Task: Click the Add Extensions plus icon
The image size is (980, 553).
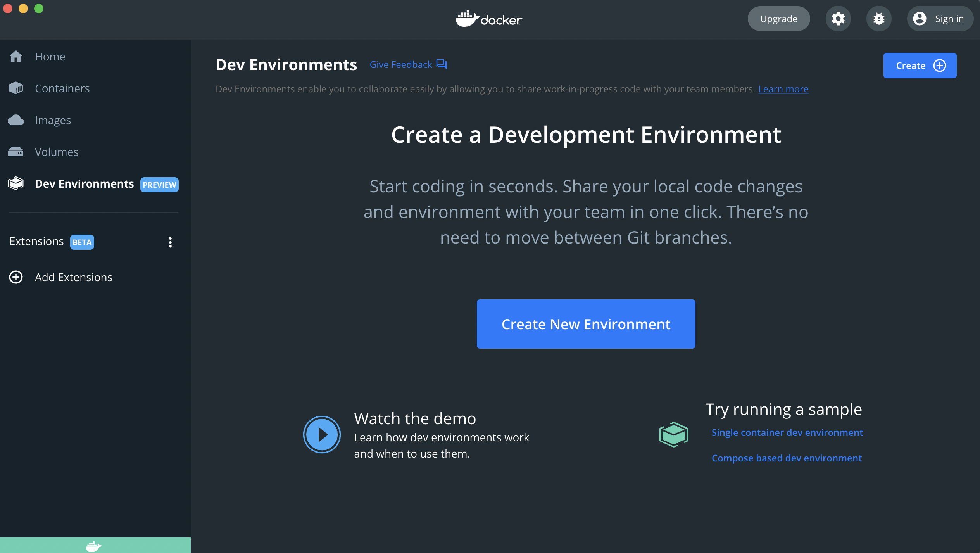Action: pyautogui.click(x=16, y=277)
